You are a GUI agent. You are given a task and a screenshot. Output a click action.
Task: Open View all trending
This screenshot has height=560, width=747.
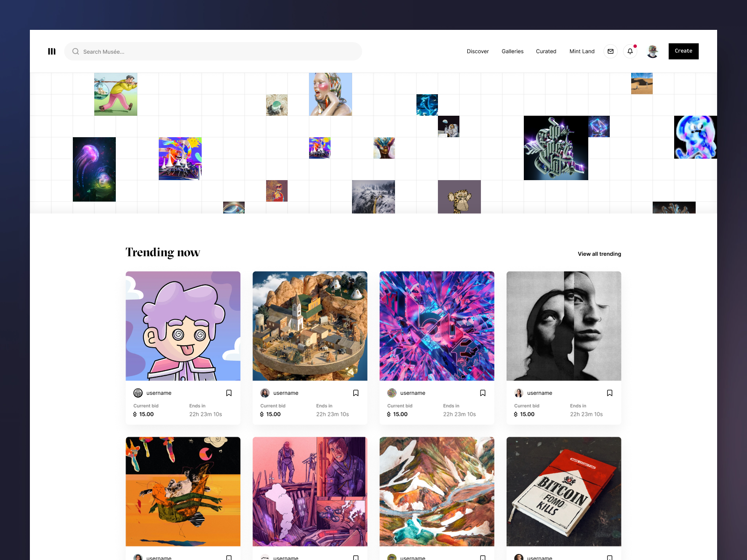[599, 254]
